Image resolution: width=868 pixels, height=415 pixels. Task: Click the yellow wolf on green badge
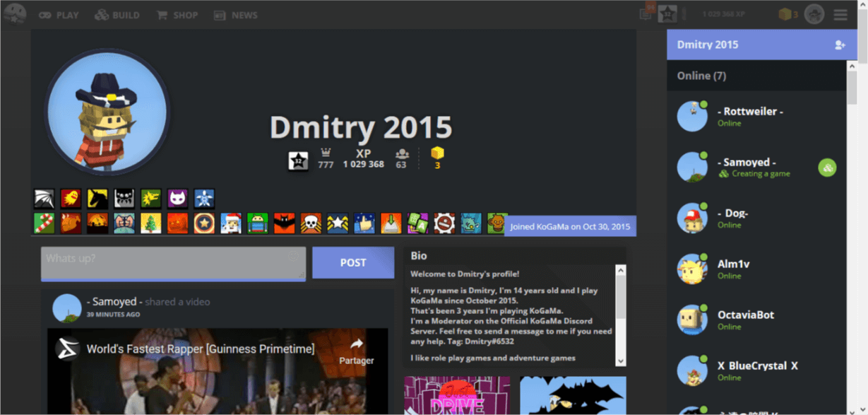pyautogui.click(x=150, y=199)
